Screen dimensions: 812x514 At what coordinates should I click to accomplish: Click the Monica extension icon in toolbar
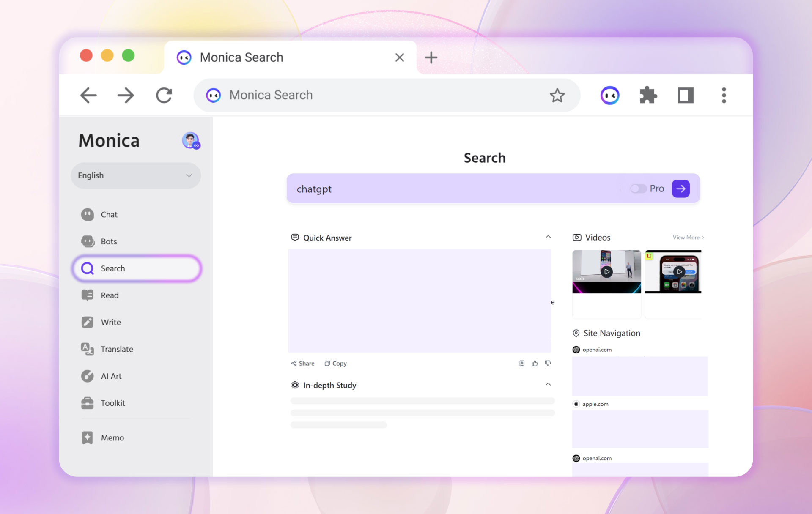click(609, 96)
